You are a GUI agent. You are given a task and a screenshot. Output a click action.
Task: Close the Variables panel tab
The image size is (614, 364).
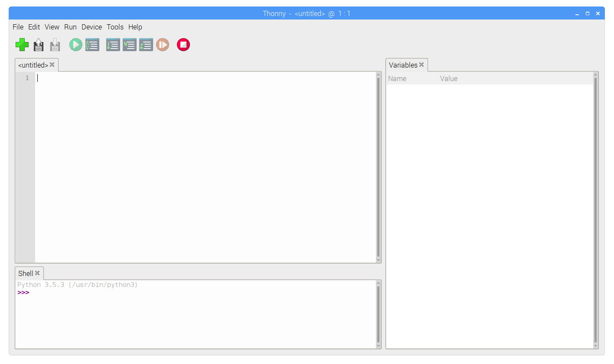click(421, 65)
